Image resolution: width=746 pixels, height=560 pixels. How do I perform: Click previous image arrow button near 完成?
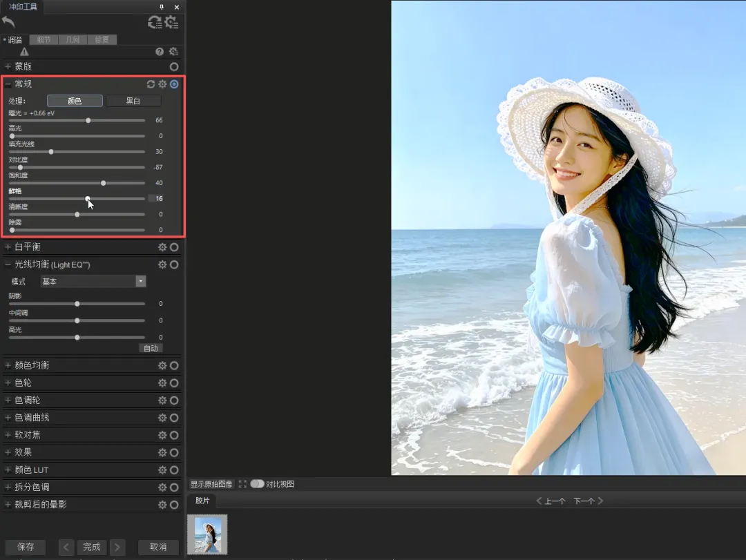[66, 547]
